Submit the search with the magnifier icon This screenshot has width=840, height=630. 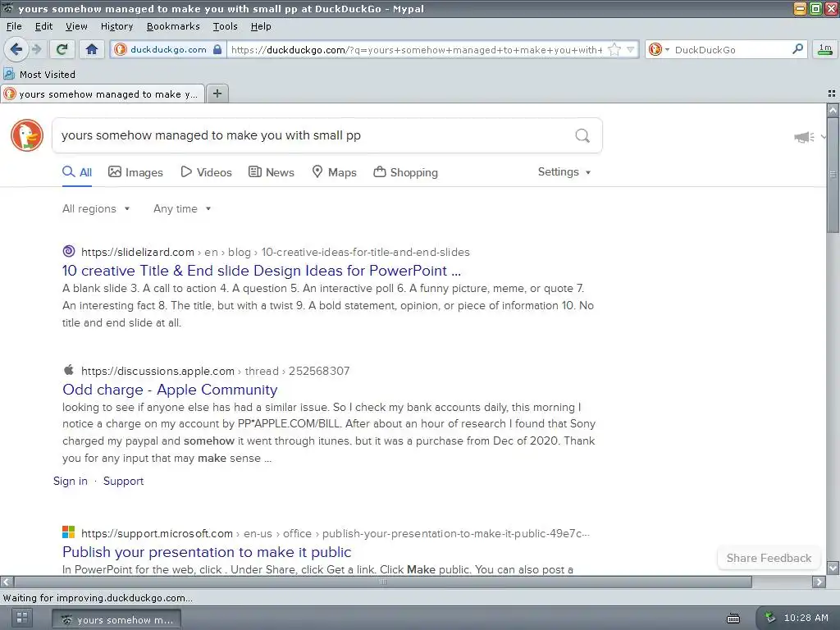pos(582,135)
